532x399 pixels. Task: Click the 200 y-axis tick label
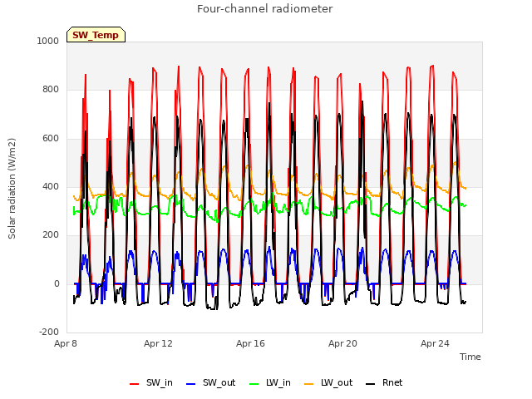tap(51, 234)
